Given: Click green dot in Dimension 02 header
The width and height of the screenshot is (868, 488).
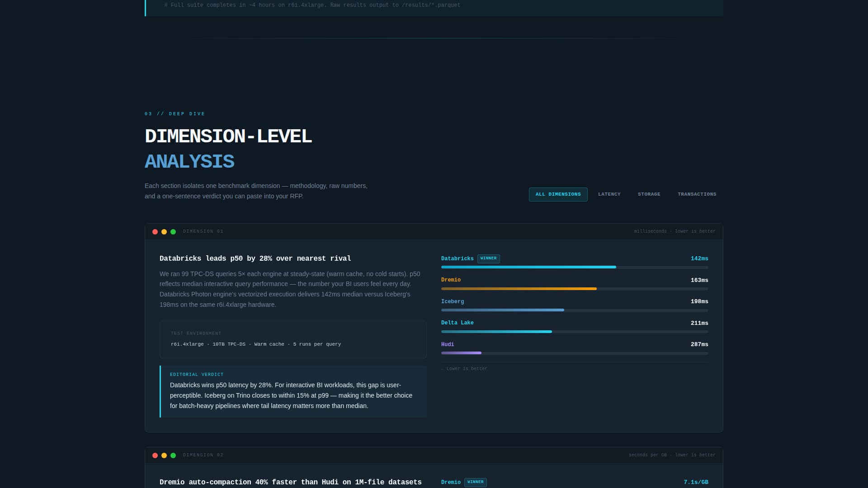Looking at the screenshot, I should [173, 455].
